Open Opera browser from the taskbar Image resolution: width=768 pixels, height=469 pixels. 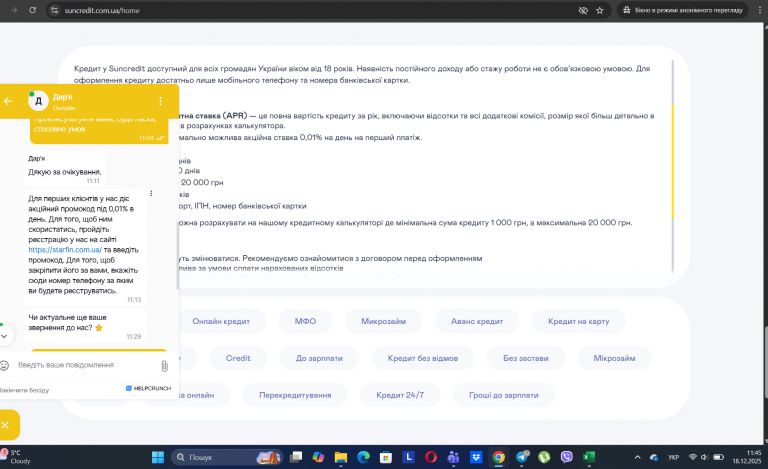click(x=431, y=457)
